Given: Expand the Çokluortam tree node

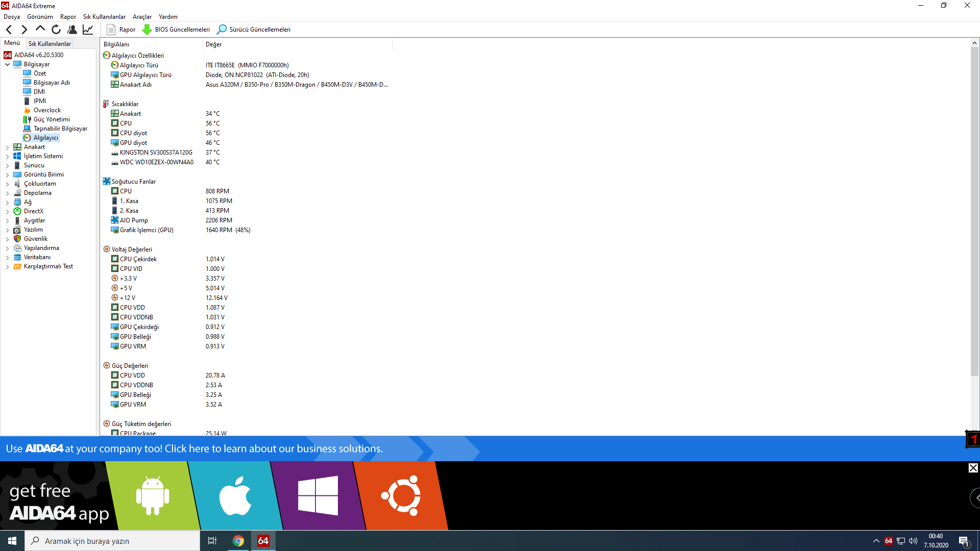Looking at the screenshot, I should click(x=8, y=184).
